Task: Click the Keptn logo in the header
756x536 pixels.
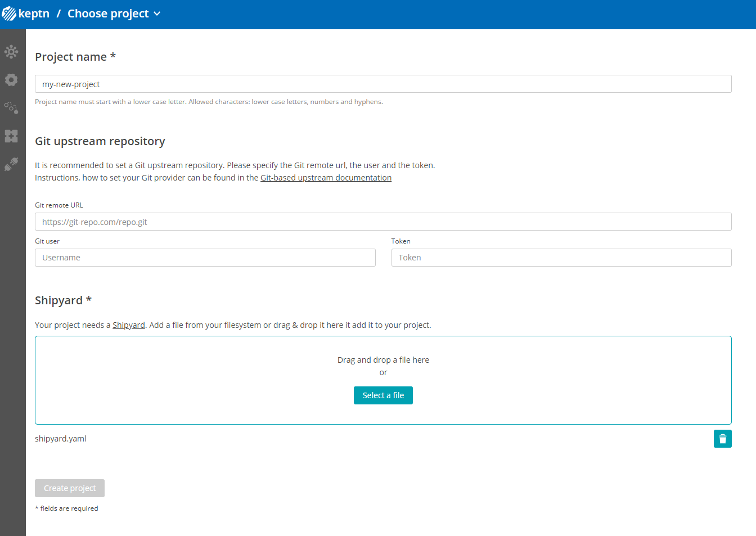Action: (x=9, y=13)
